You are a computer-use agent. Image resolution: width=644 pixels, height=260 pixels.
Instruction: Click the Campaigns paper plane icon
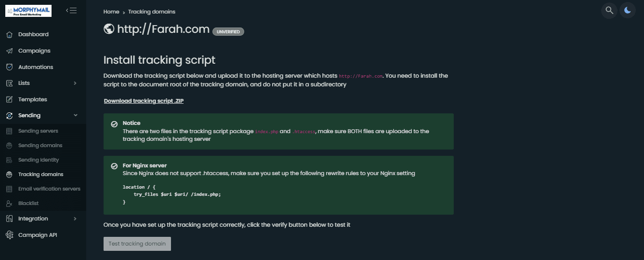pos(9,51)
